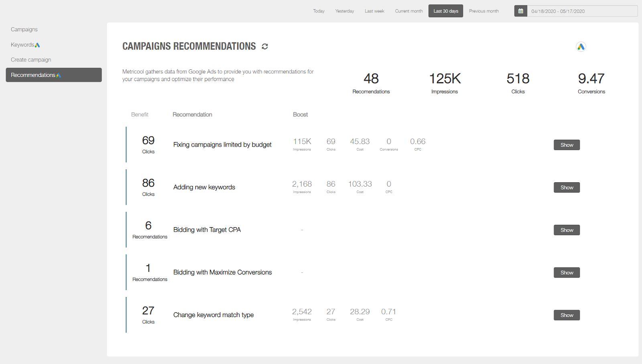Click the 125K Impressions total

[x=445, y=83]
